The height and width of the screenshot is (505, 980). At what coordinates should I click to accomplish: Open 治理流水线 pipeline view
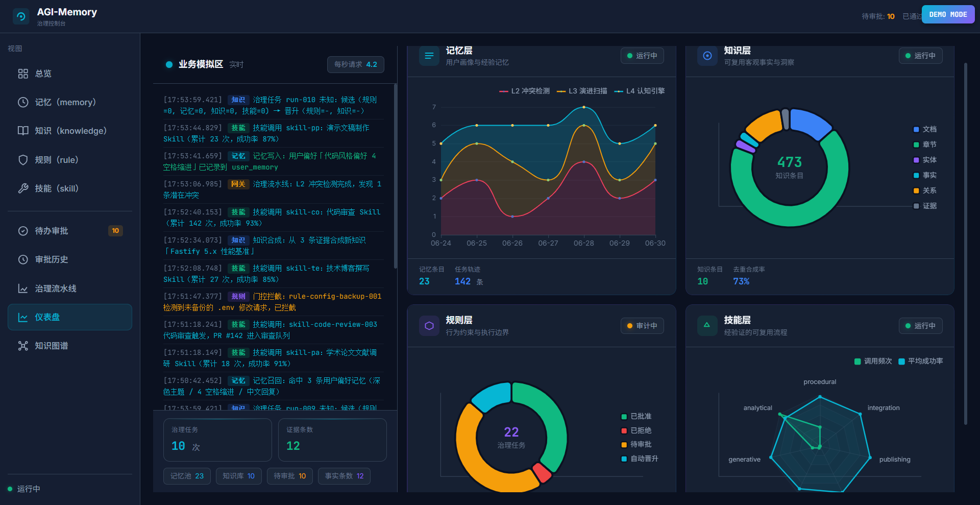click(x=70, y=288)
